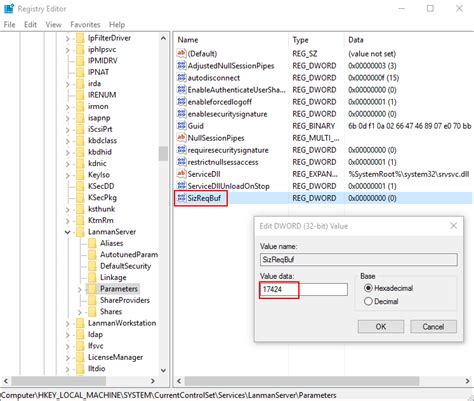Select the Linkage tree key
The width and height of the screenshot is (474, 401).
click(113, 277)
